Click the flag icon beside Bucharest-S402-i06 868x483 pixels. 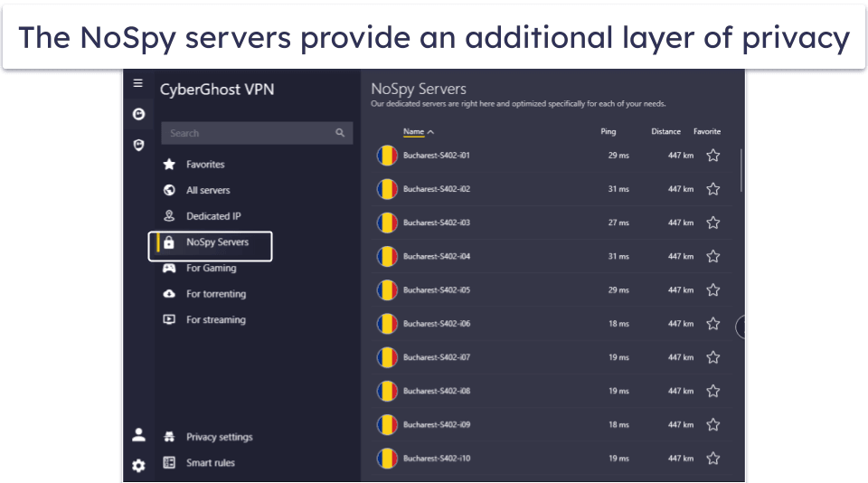tap(387, 324)
